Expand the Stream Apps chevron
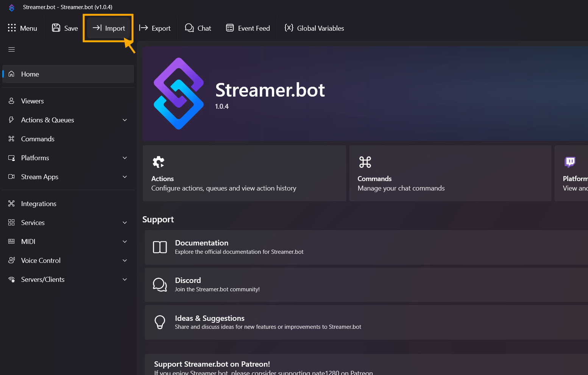This screenshot has height=375, width=588. [125, 177]
